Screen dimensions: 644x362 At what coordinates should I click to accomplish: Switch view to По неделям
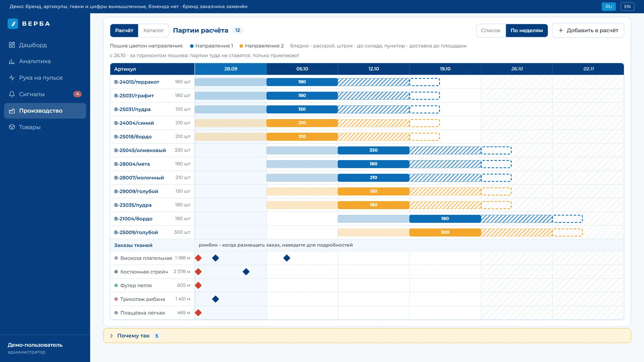[x=526, y=31]
